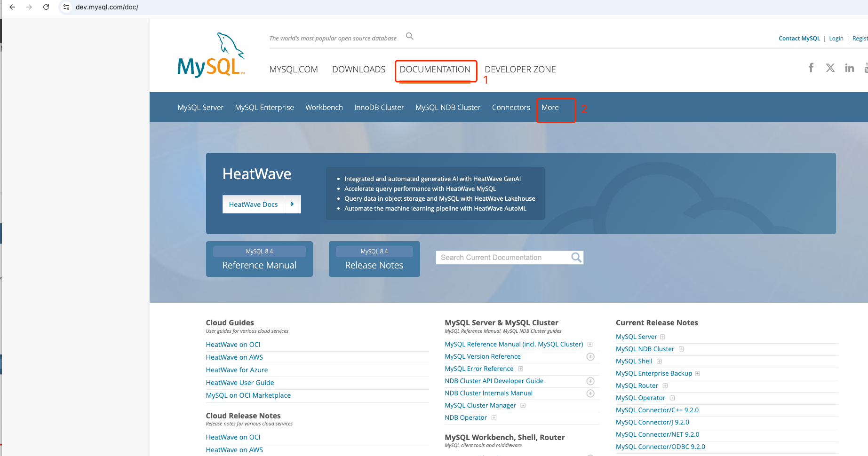Select the Connectors menu item

[511, 108]
